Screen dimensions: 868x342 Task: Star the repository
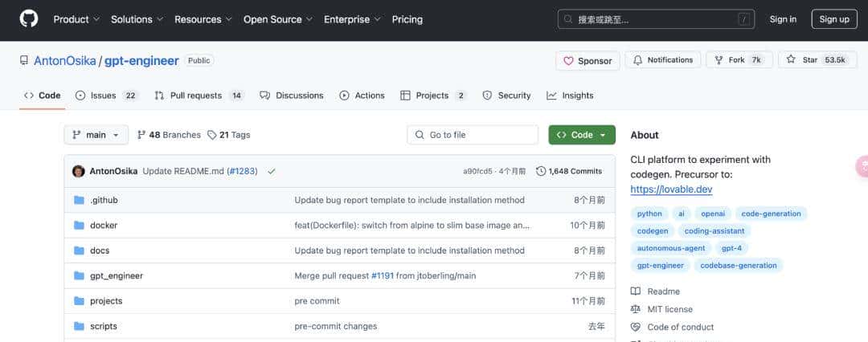(817, 59)
